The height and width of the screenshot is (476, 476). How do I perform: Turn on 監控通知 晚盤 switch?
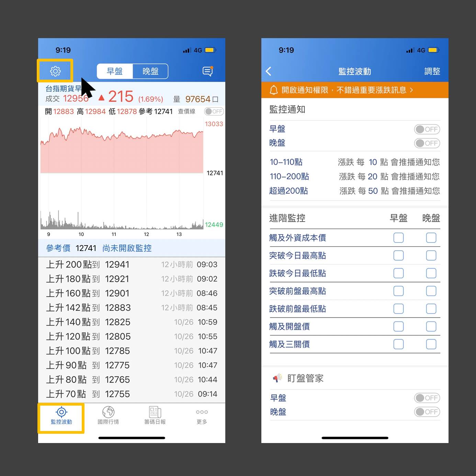(427, 143)
